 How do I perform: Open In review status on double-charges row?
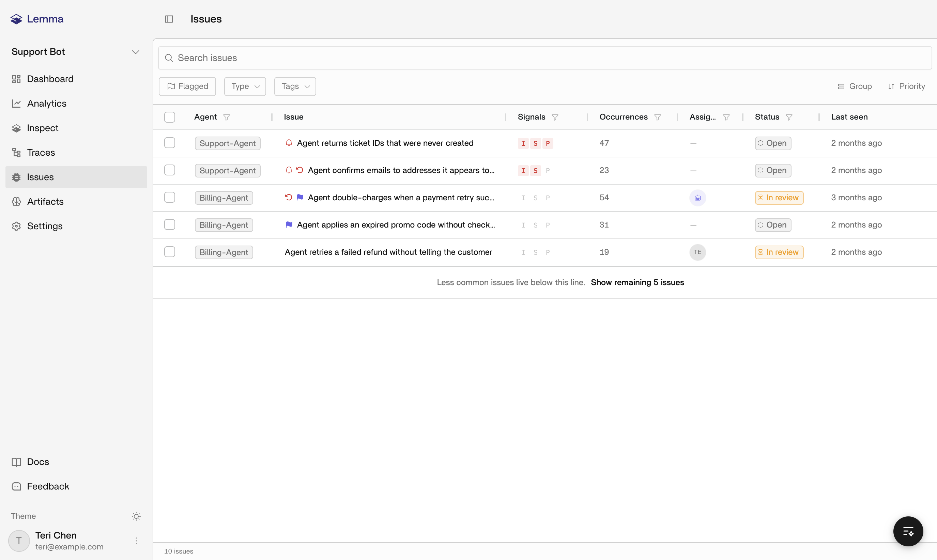pos(779,198)
